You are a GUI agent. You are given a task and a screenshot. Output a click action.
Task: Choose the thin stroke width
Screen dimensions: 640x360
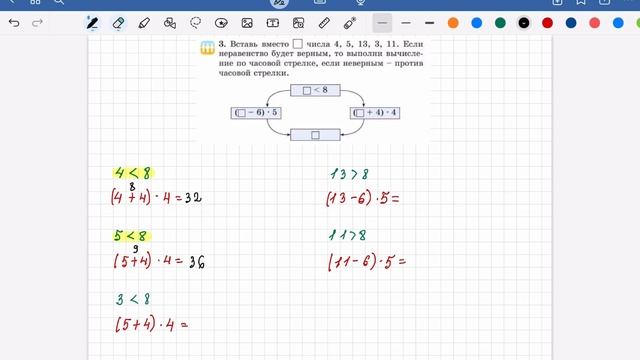coord(382,23)
